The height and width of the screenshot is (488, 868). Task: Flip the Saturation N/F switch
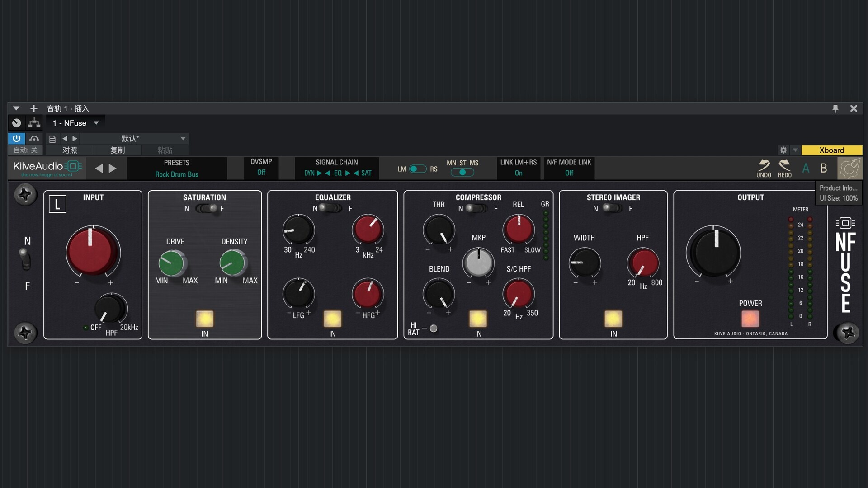[x=206, y=208]
